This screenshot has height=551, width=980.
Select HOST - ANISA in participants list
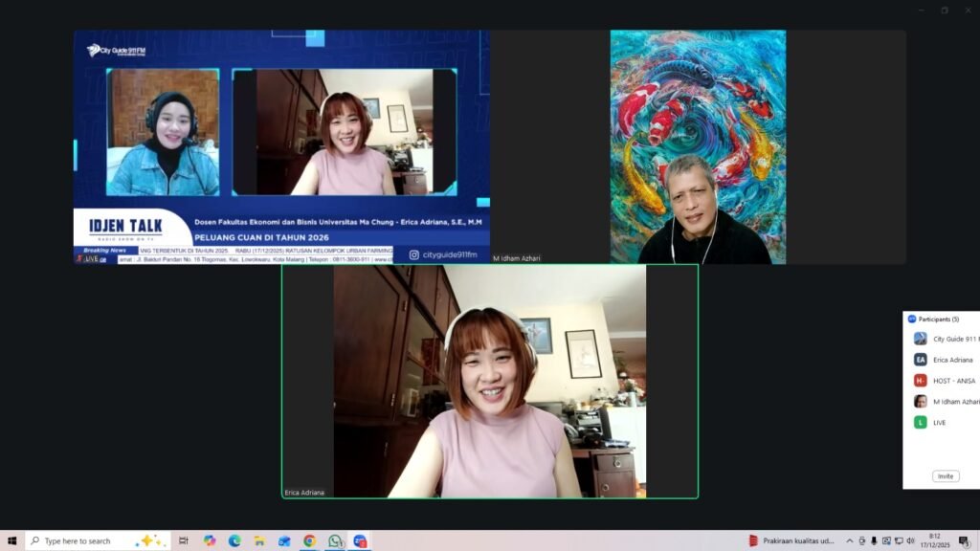click(x=953, y=381)
